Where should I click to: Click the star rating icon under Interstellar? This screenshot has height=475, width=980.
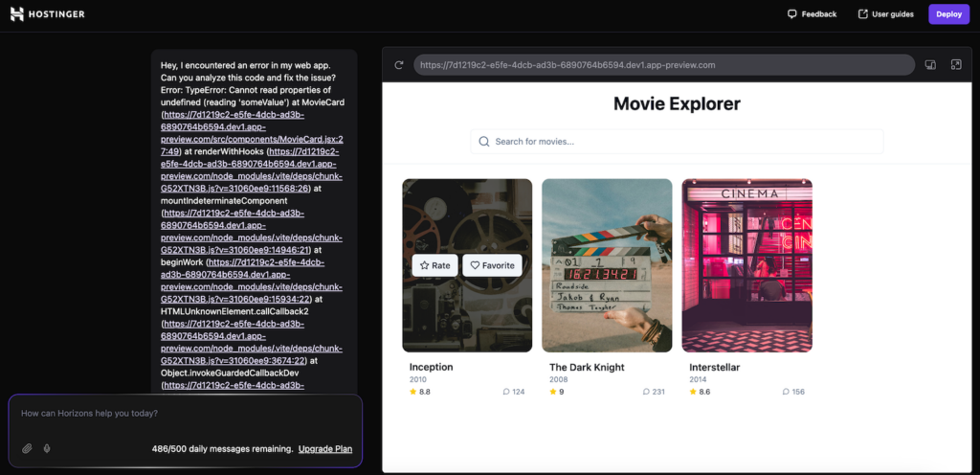(x=693, y=392)
